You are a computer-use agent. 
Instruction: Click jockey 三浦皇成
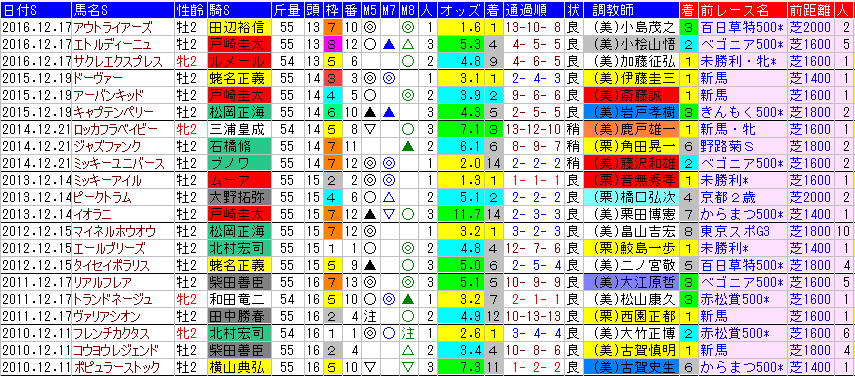[238, 130]
